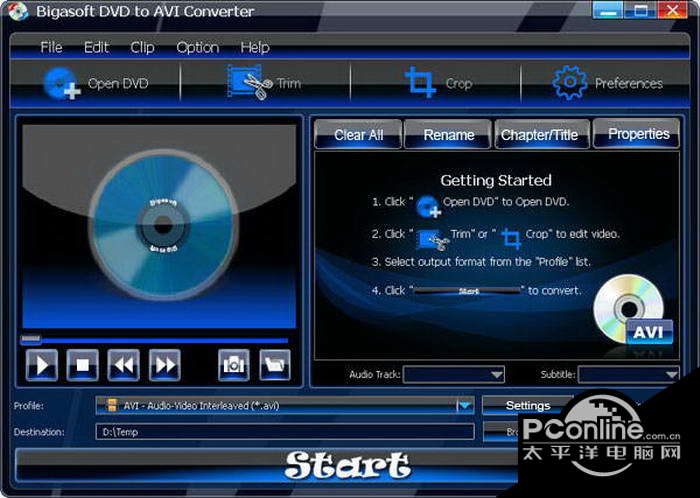Maximize the converter window

(x=641, y=10)
